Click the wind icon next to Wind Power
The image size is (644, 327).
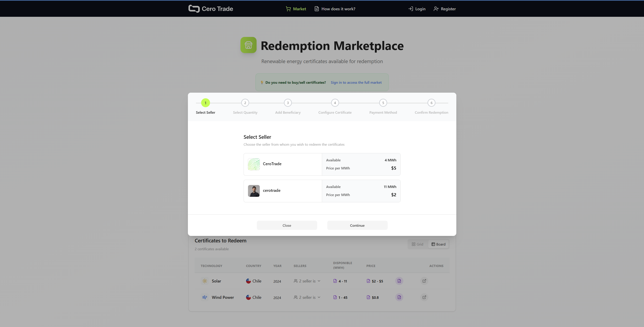[x=205, y=297]
